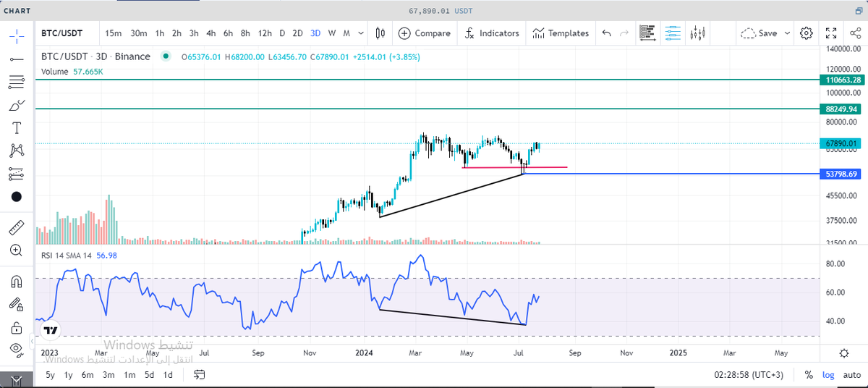The height and width of the screenshot is (388, 868).
Task: Open the chart patterns tool
Action: 17,151
